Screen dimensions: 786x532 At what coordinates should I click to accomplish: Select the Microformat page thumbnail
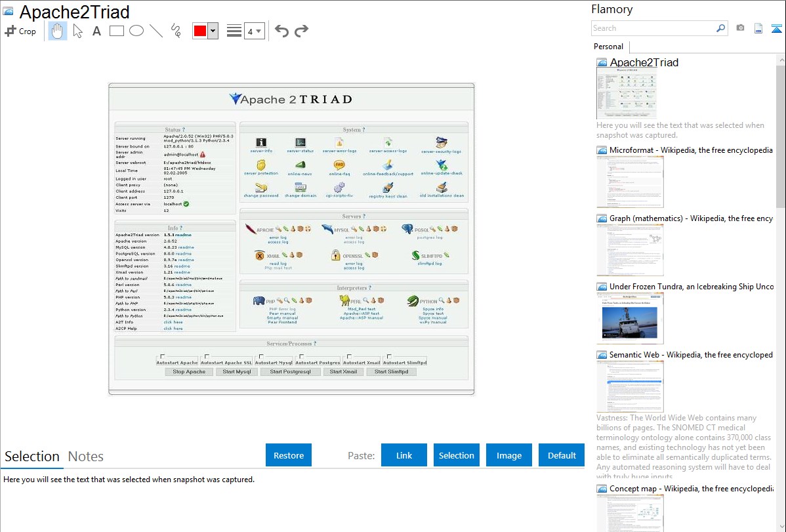tap(630, 182)
